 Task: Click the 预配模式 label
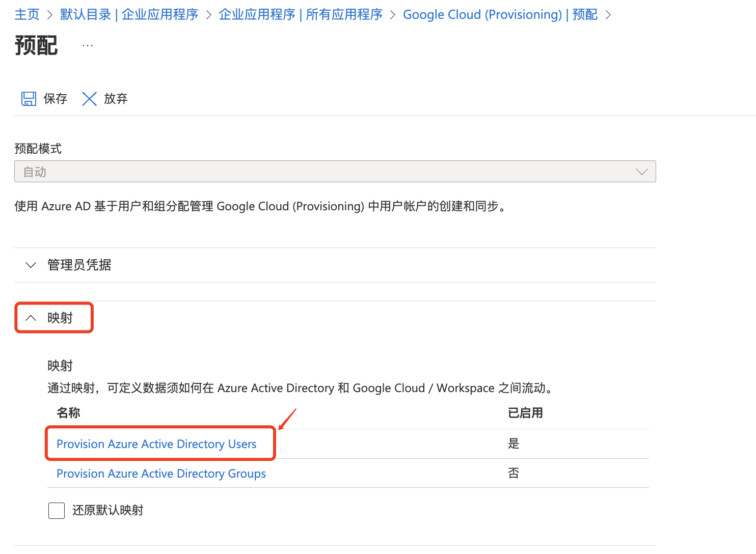tap(38, 149)
